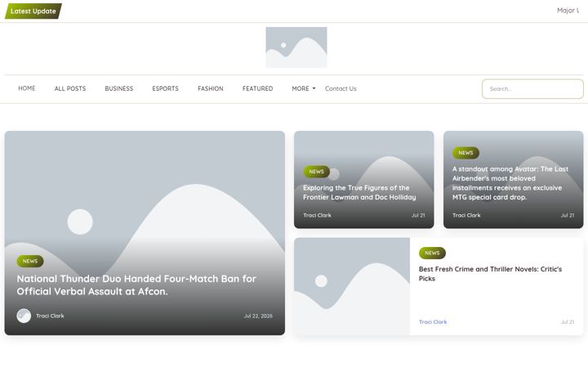Select the BUSINESS category in navigation
This screenshot has height=368, width=588.
coord(119,88)
